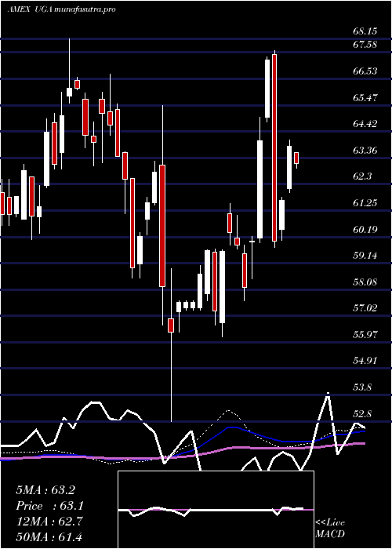Click the 62.3 price axis label
This screenshot has width=392, height=549.
pyautogui.click(x=362, y=176)
